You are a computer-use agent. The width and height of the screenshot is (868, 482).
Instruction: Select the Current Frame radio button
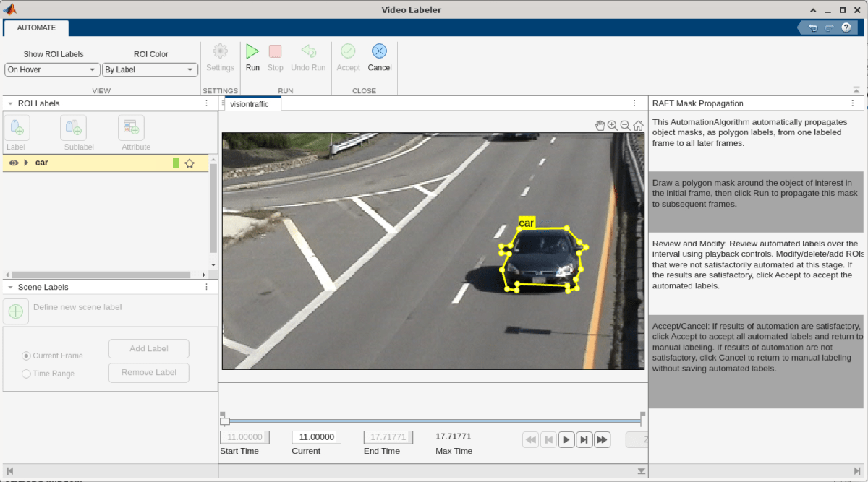(27, 356)
